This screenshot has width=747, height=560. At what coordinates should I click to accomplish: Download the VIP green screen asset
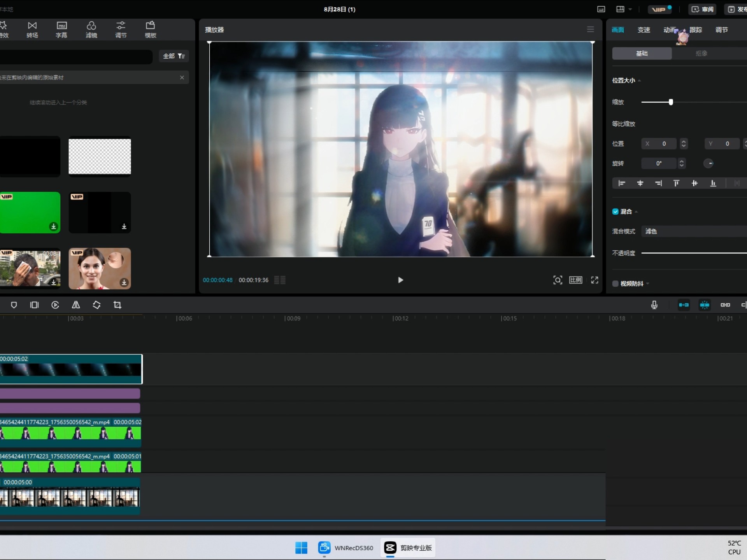54,226
